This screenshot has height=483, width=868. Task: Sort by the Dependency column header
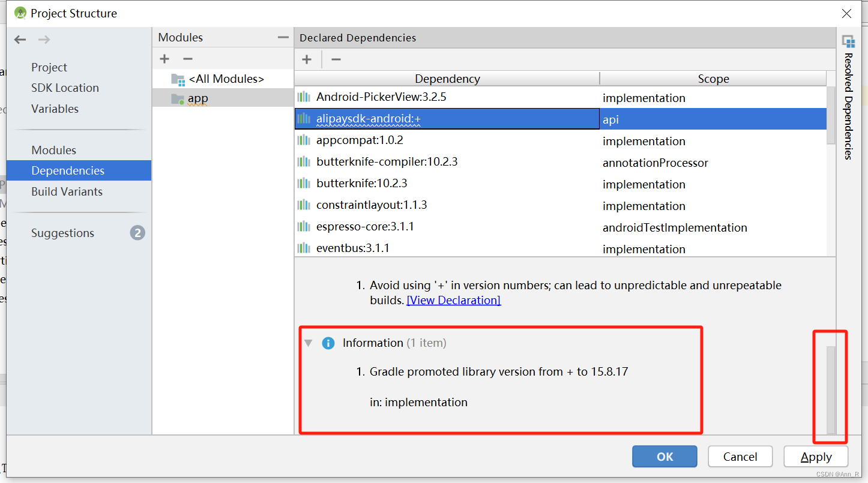[x=447, y=79]
